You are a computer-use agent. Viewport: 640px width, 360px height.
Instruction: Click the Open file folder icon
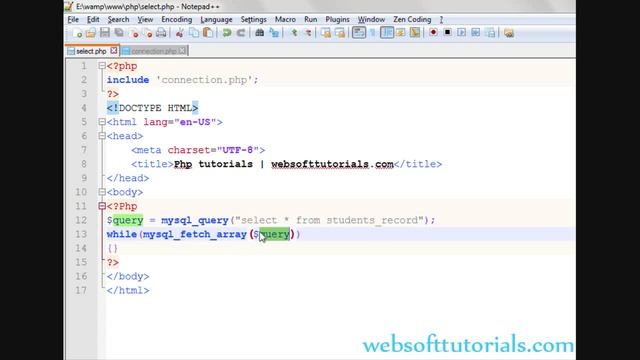pyautogui.click(x=91, y=33)
